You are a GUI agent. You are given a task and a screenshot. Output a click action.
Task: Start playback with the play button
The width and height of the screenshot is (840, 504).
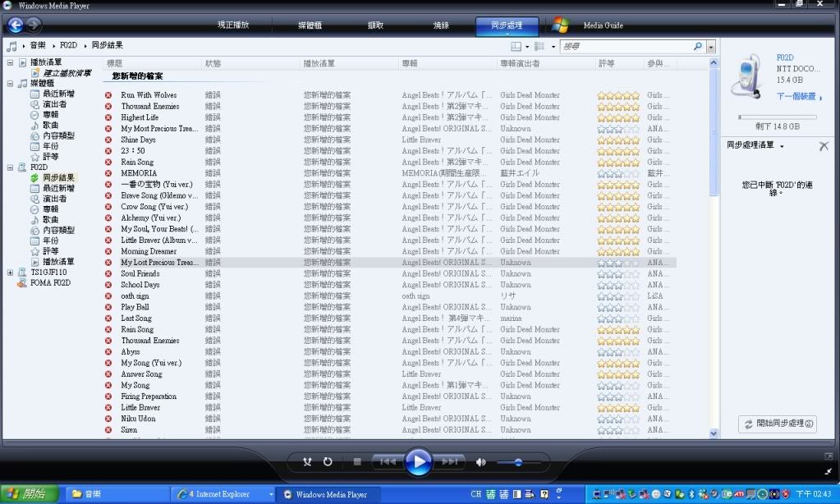point(419,461)
